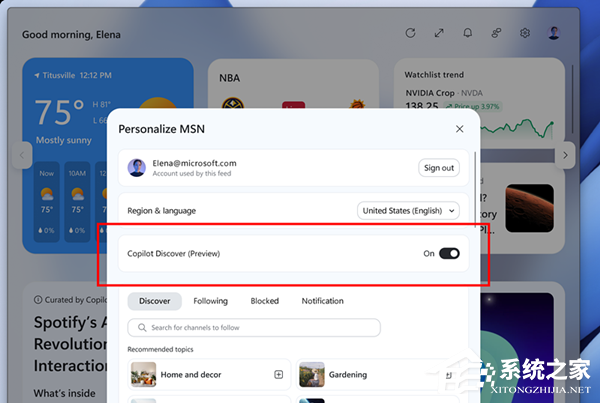Click the 75° temperature in weather widget
Viewport: 600px width, 403px height.
coord(59,112)
